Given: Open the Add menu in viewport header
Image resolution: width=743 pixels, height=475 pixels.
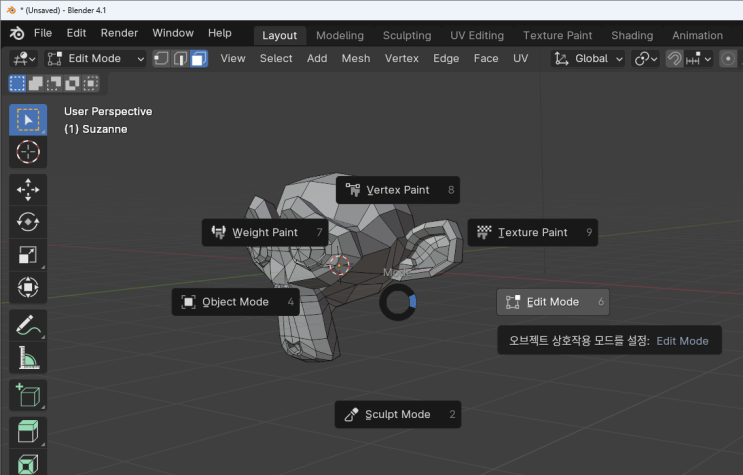Looking at the screenshot, I should coord(317,59).
